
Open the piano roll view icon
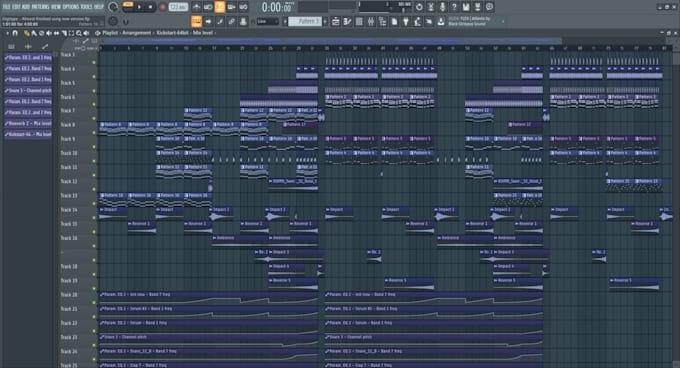point(348,21)
